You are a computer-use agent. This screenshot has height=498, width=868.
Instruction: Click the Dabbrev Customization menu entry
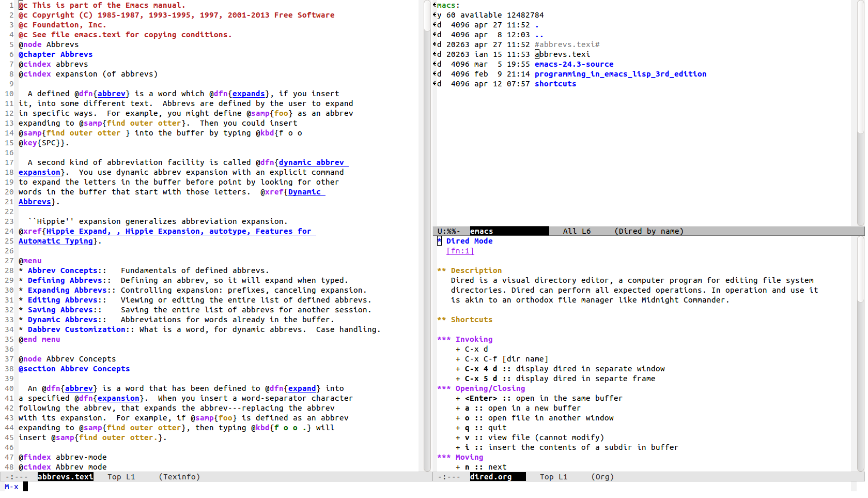(x=76, y=329)
